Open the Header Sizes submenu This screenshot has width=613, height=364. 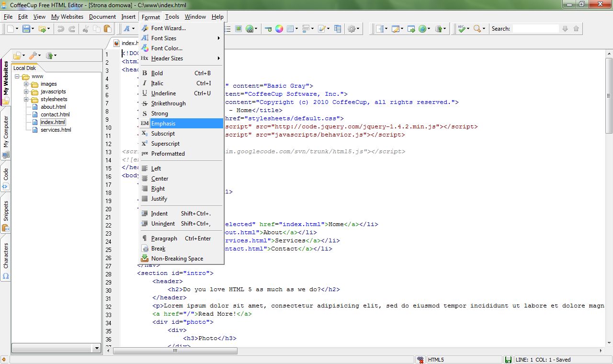click(182, 58)
